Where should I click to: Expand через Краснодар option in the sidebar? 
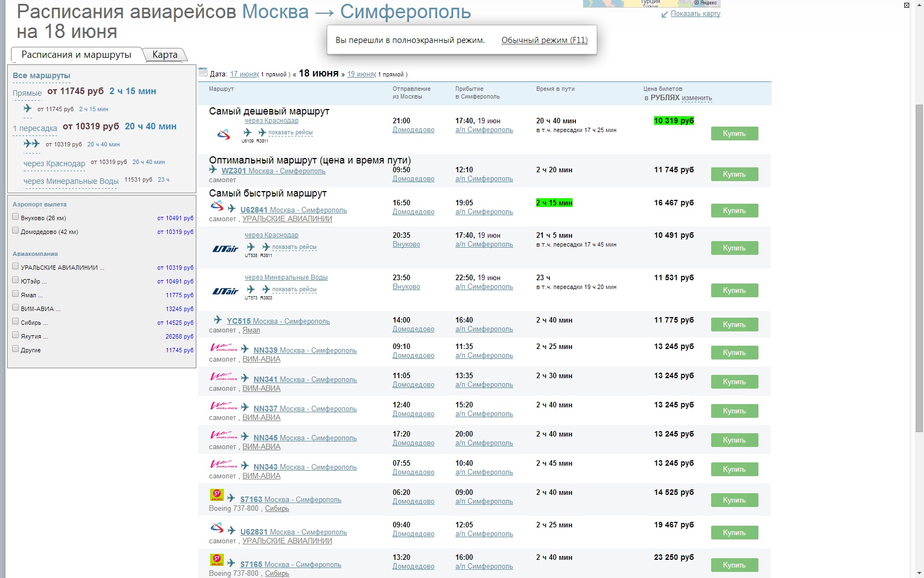click(54, 163)
